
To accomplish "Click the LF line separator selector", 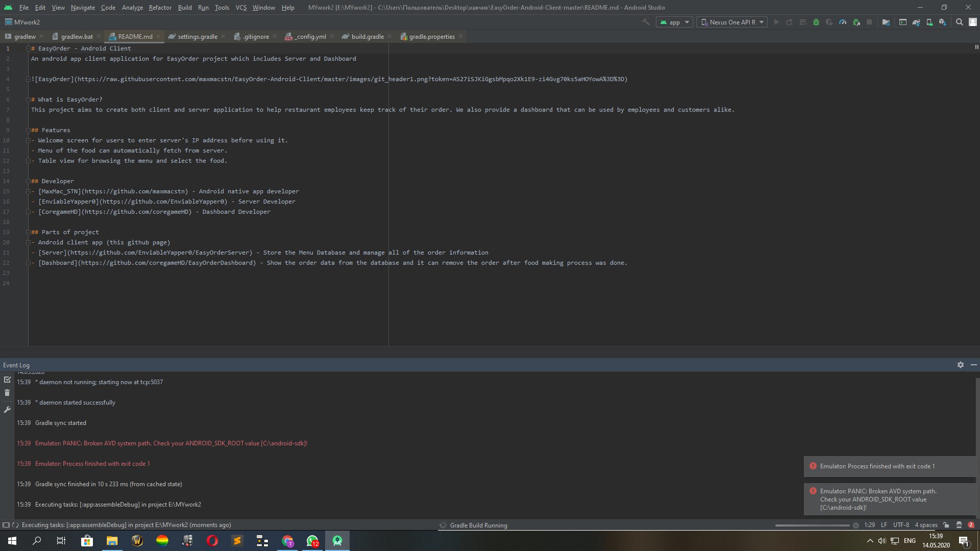I will pos(884,525).
